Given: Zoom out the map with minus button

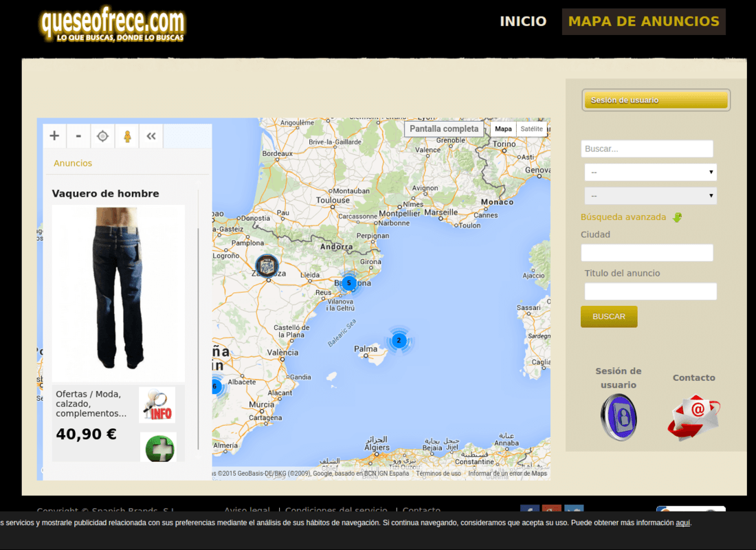Looking at the screenshot, I should pos(78,136).
